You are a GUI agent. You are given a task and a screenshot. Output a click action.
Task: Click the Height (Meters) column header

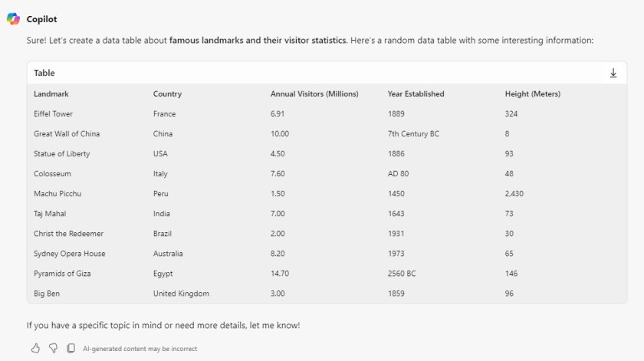pyautogui.click(x=532, y=94)
